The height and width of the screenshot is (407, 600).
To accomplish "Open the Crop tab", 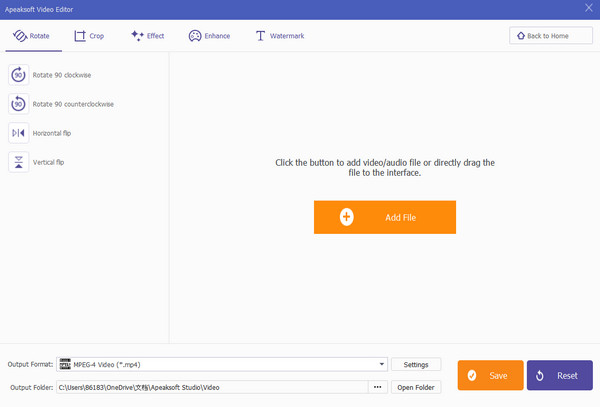I will click(x=89, y=36).
